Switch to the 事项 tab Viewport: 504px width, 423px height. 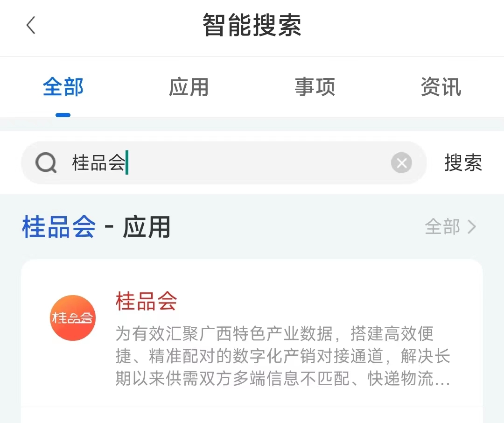tap(315, 87)
